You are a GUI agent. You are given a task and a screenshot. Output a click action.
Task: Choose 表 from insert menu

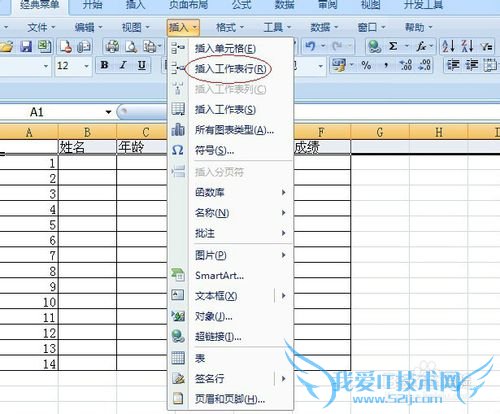point(231,358)
